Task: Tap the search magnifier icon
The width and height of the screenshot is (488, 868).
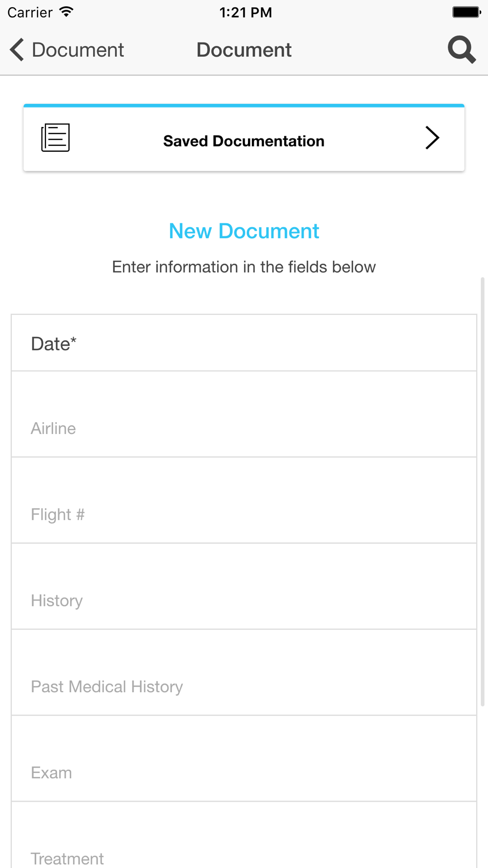Action: 462,50
